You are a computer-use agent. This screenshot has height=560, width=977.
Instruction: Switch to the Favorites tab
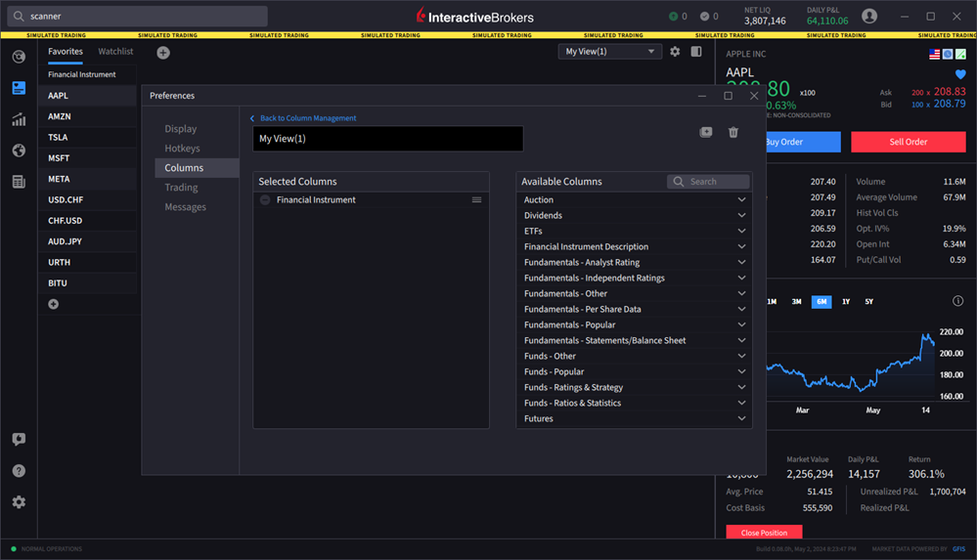(x=66, y=52)
